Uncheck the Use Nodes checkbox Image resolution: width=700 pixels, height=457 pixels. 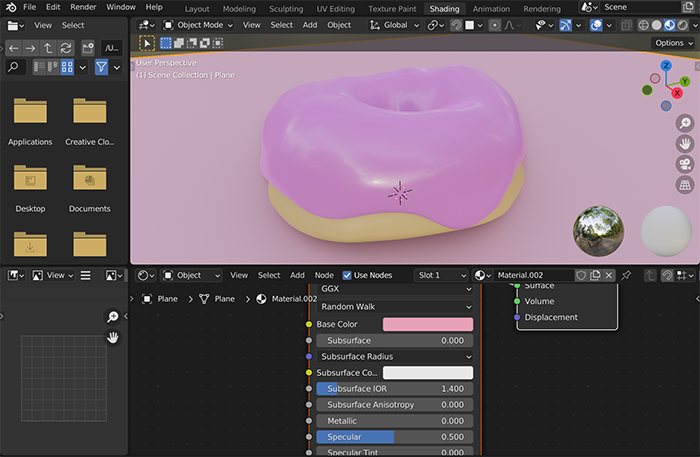tap(347, 275)
